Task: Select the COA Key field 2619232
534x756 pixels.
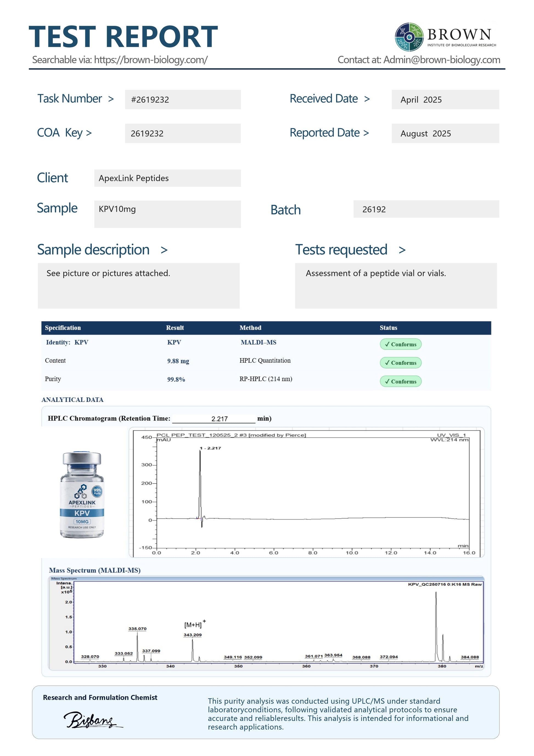Action: (182, 133)
